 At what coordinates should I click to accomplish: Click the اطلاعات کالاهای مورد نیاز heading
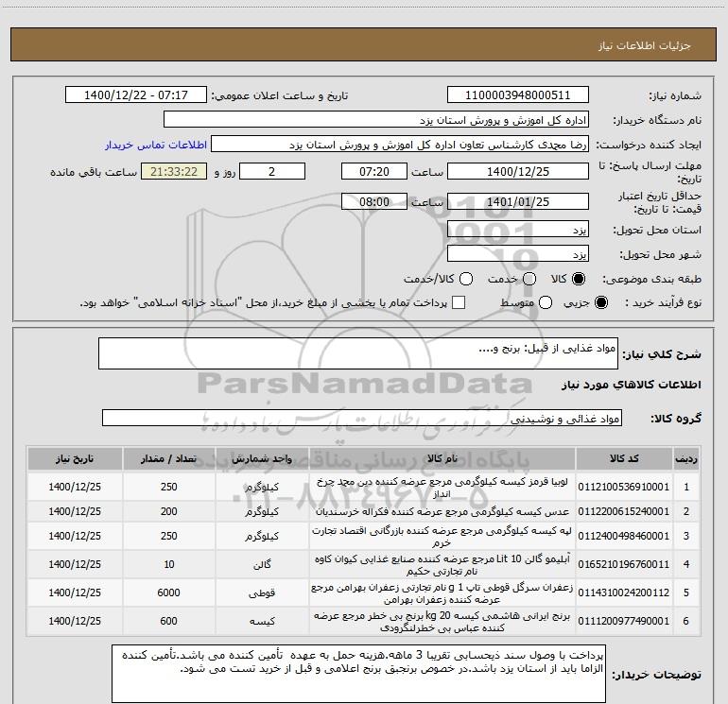pyautogui.click(x=632, y=385)
